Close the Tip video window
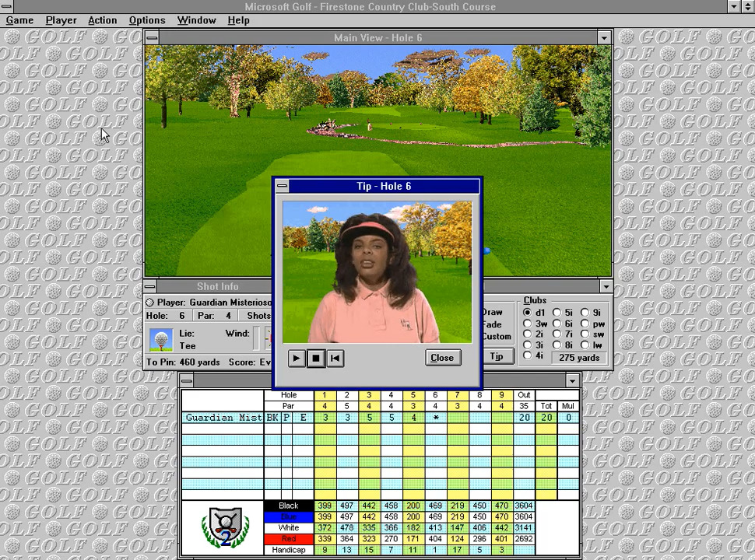 click(441, 358)
